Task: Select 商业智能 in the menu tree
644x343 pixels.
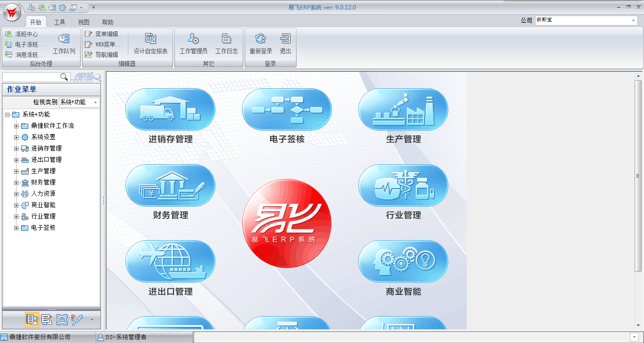Action: pos(43,205)
